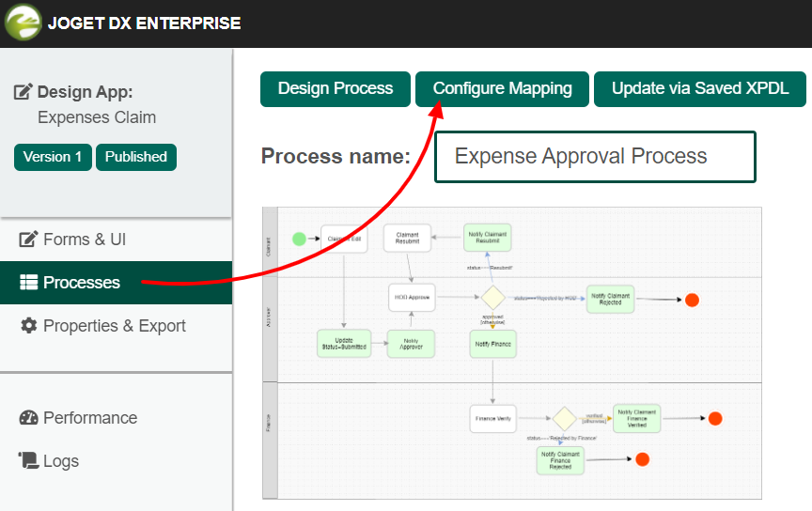Click the Claimant Resubmit activity node
812x511 pixels.
[x=407, y=238]
